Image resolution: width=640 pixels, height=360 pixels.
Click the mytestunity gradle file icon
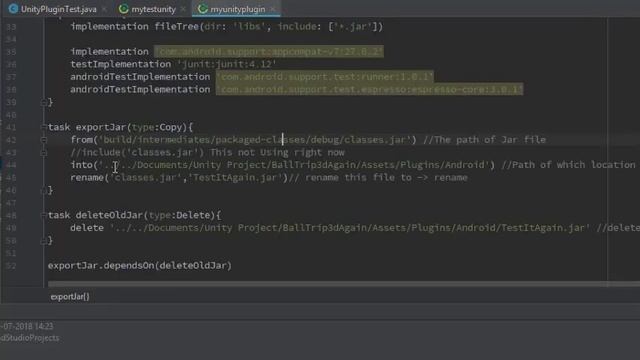click(123, 9)
